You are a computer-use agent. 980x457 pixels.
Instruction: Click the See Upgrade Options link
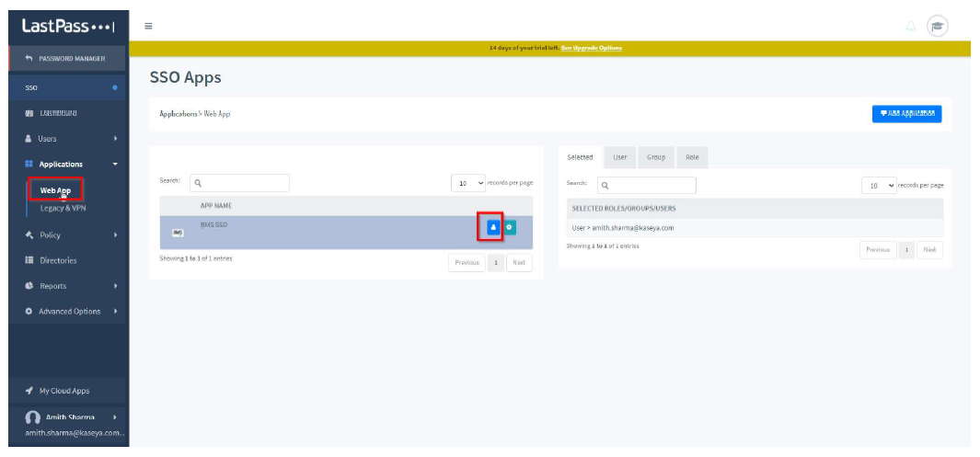(592, 48)
